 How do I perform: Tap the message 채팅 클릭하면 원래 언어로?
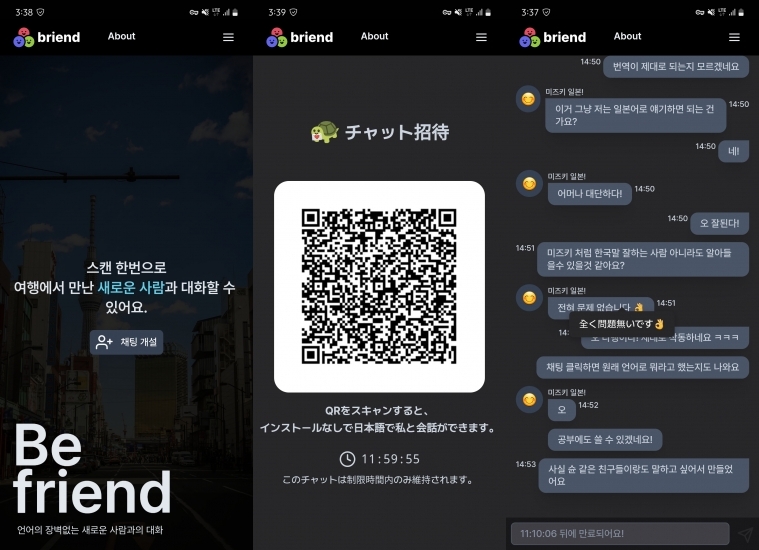click(x=643, y=367)
